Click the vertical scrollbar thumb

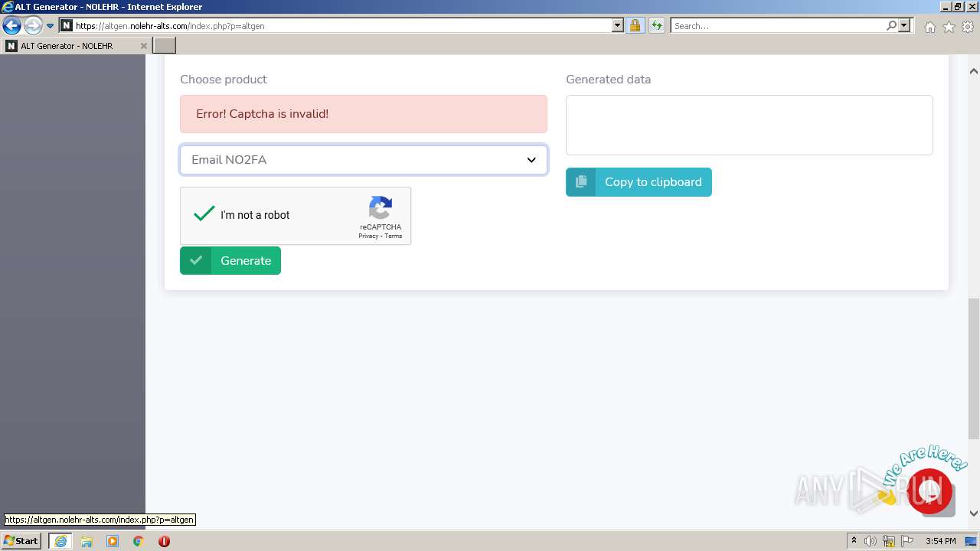pos(974,368)
